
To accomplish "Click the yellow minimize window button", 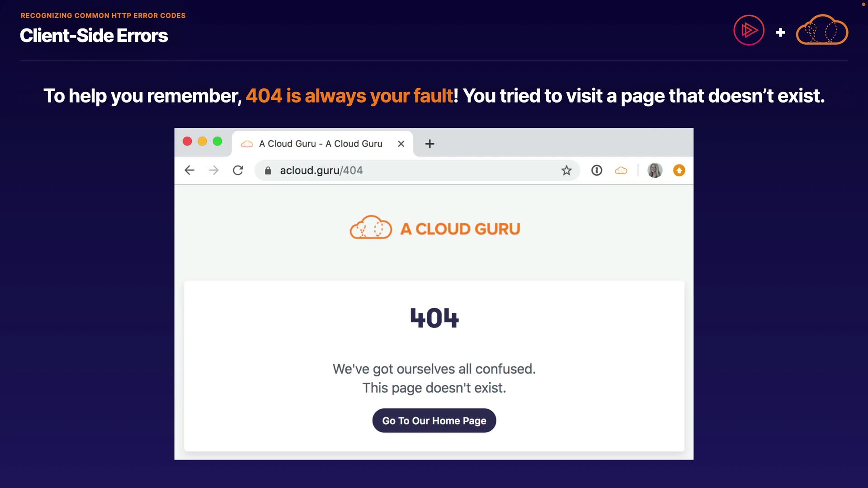I will [x=203, y=141].
